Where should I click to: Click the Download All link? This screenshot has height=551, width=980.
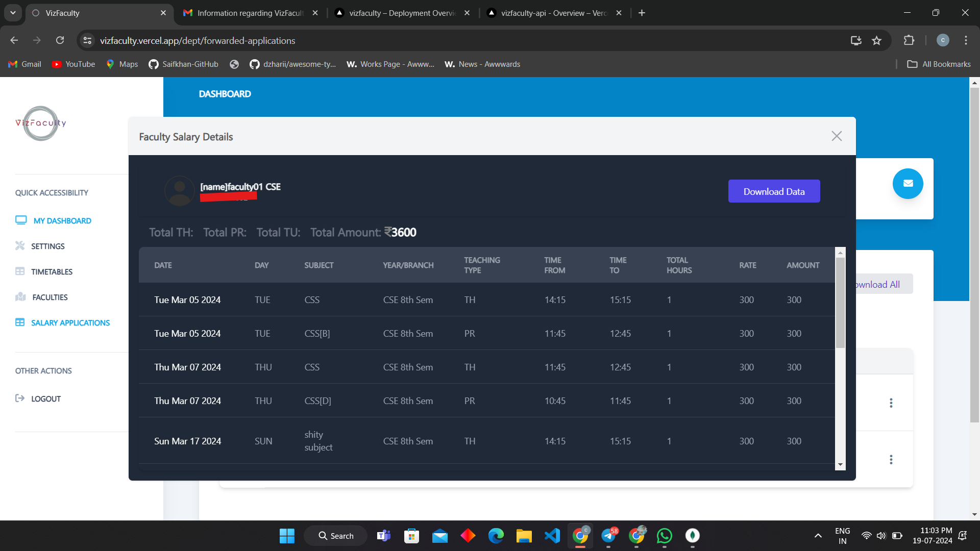click(877, 285)
